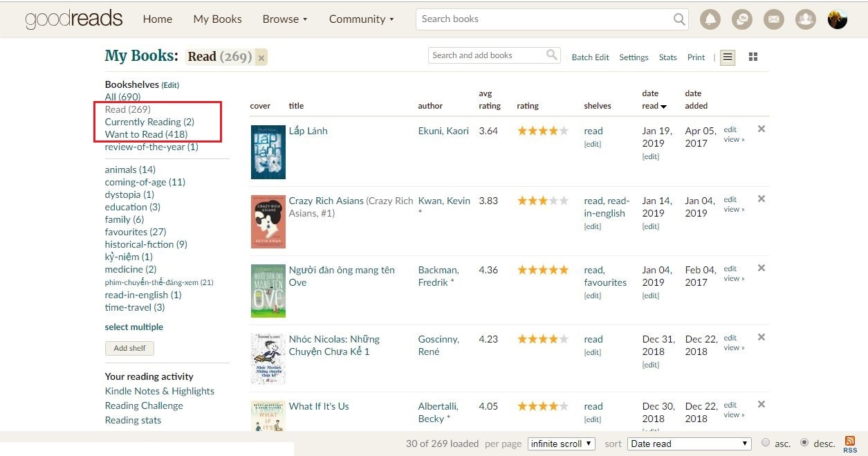Select descending sort radio button

(804, 443)
